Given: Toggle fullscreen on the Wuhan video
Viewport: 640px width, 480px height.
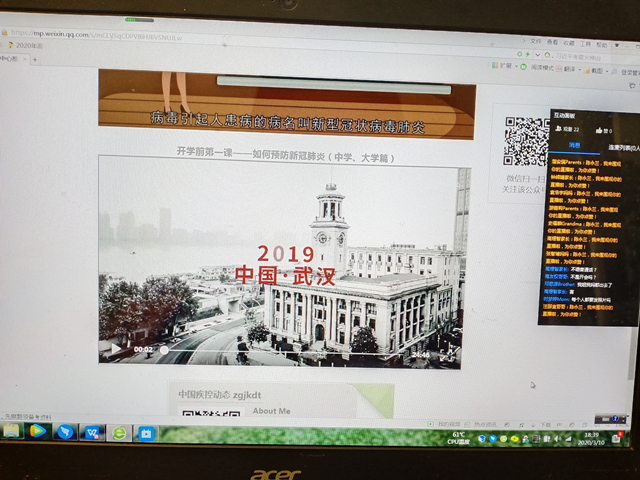Looking at the screenshot, I should (449, 355).
